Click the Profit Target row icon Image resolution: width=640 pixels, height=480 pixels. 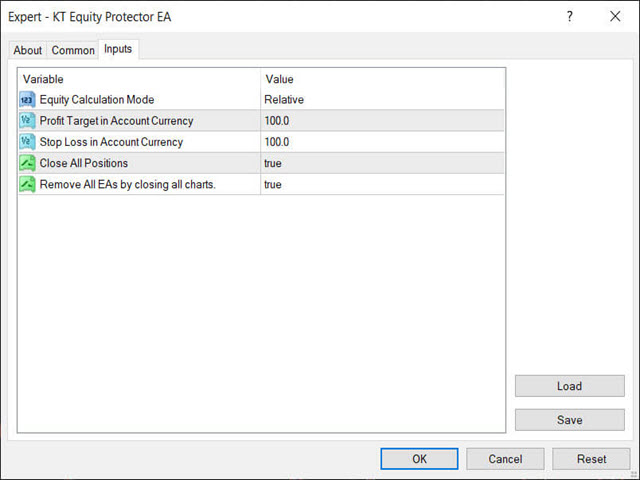pos(27,121)
